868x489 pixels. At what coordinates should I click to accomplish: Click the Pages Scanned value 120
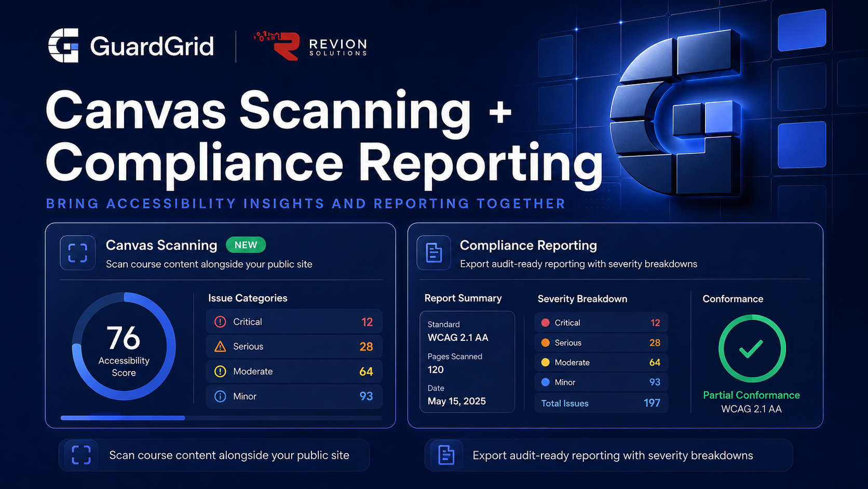click(x=436, y=370)
